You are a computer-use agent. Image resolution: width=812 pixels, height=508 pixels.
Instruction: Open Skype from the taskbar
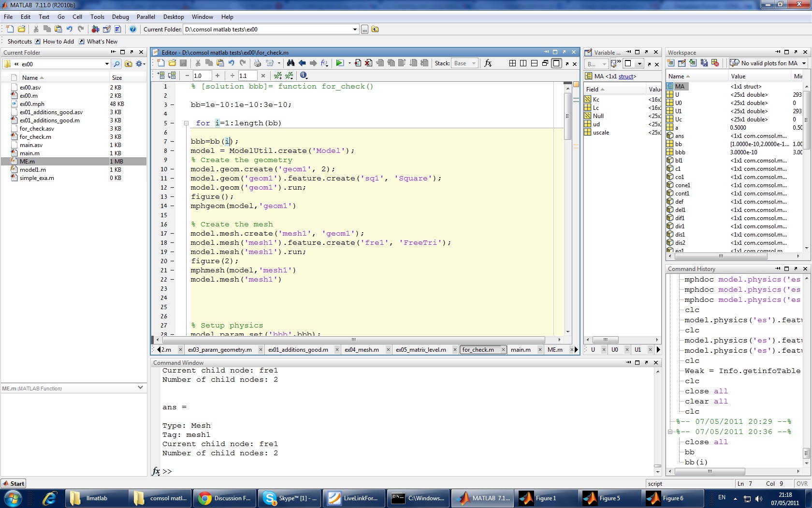[289, 498]
